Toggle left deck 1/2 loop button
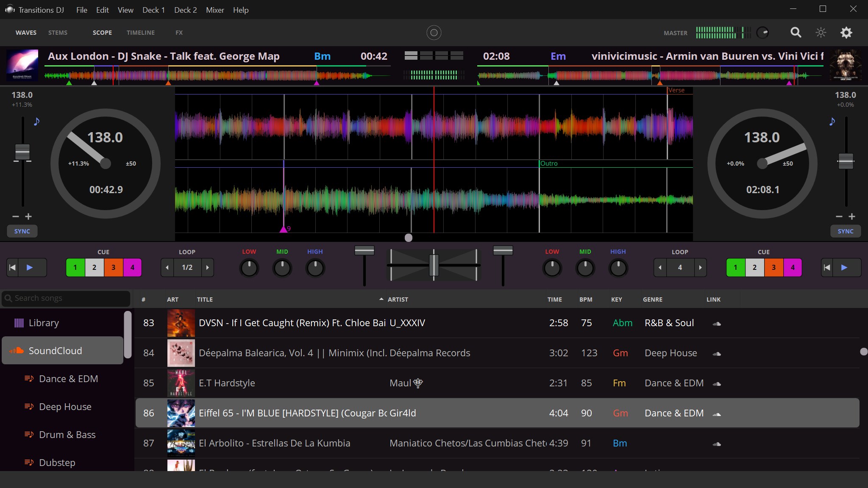Viewport: 868px width, 488px height. point(187,268)
